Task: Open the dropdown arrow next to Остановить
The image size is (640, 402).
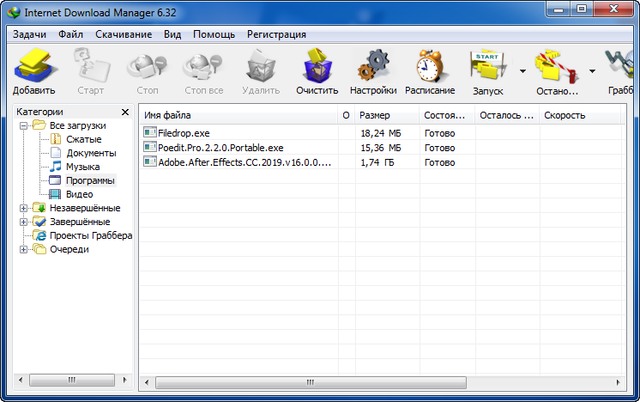Action: [x=592, y=72]
